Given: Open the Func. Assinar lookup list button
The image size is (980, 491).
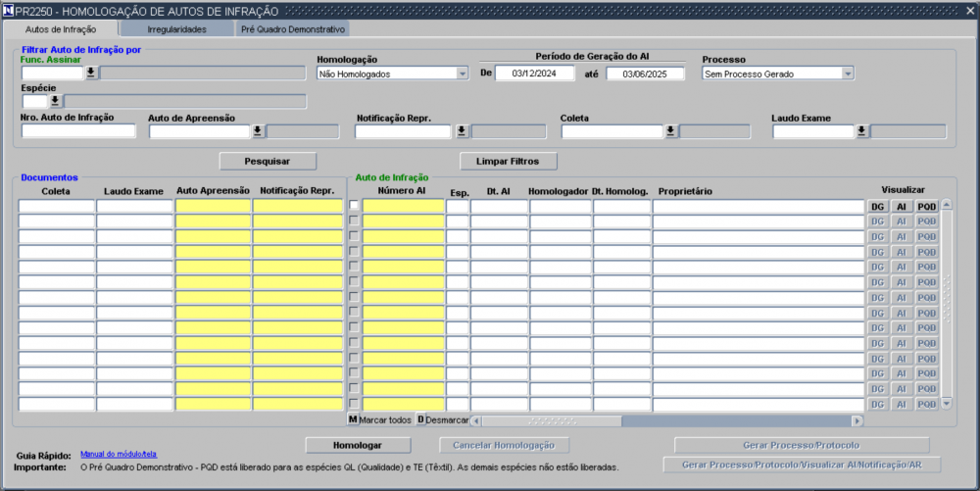Looking at the screenshot, I should (x=91, y=73).
